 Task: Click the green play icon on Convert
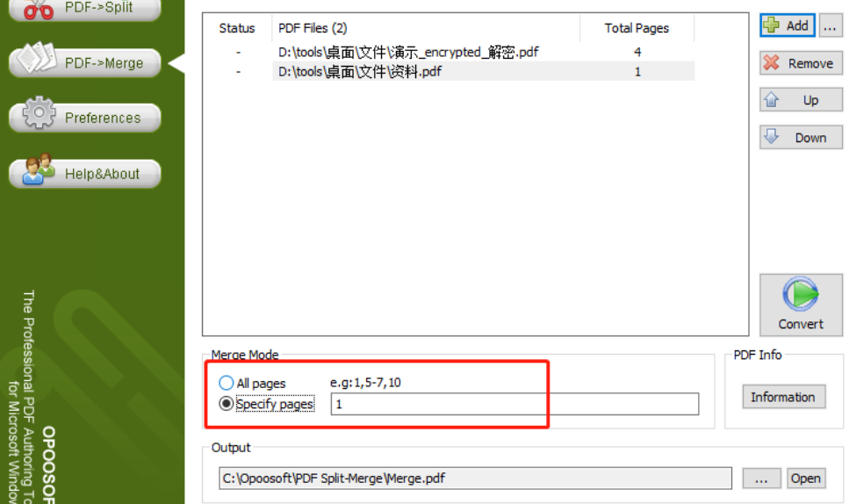point(800,294)
